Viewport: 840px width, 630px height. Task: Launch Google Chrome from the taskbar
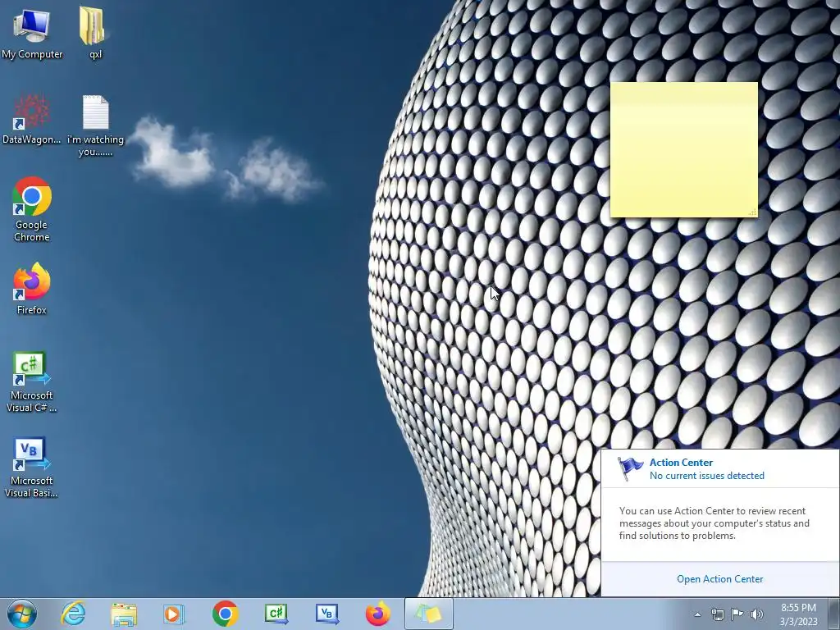(225, 614)
